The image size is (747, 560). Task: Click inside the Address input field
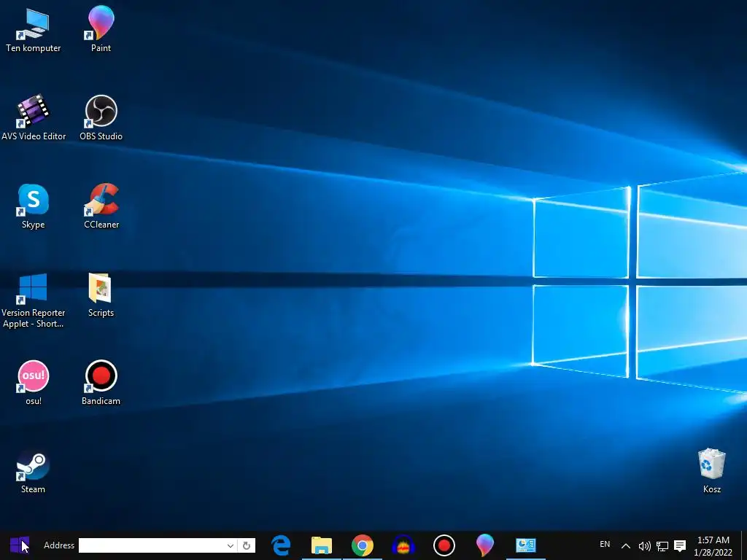[152, 545]
